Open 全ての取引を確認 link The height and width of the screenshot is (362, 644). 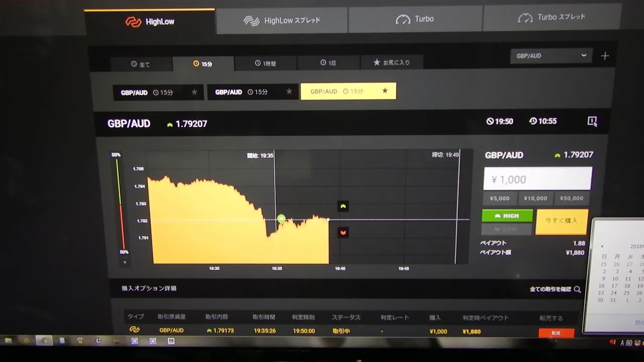[x=550, y=289]
